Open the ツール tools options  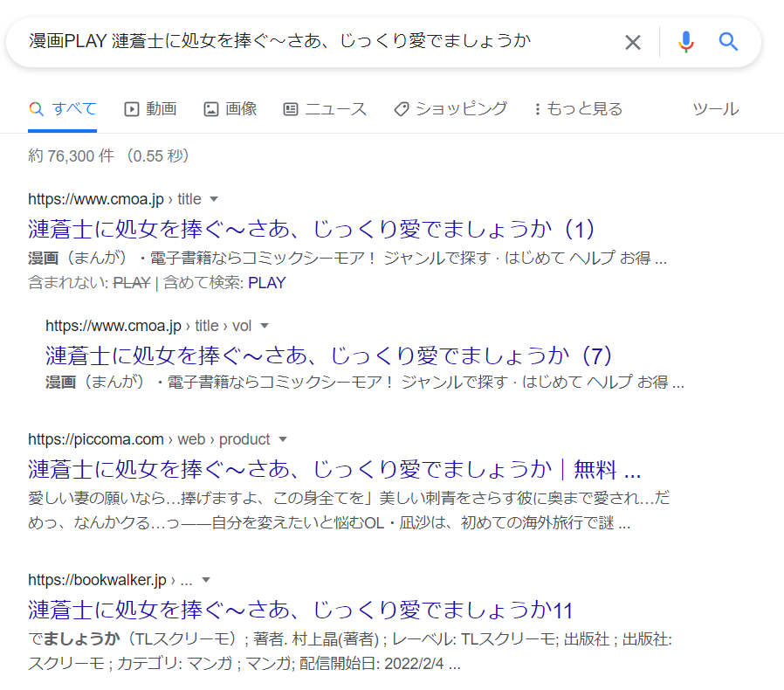click(x=715, y=109)
